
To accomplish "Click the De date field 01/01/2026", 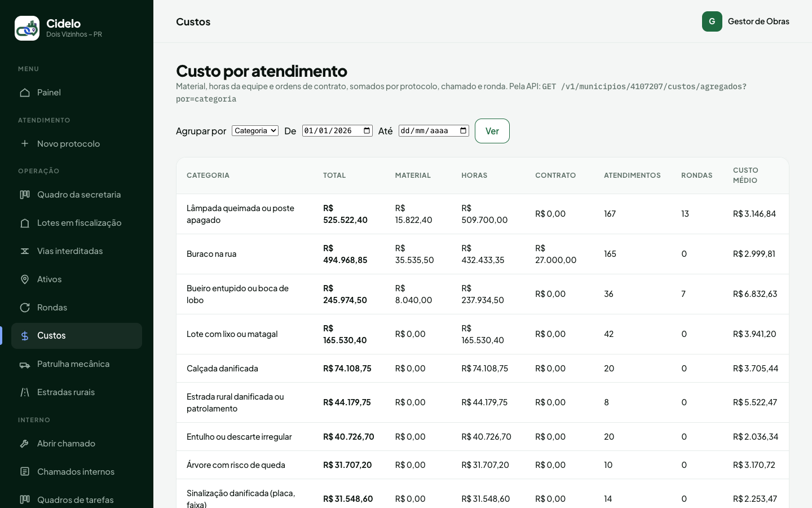I will tap(337, 131).
